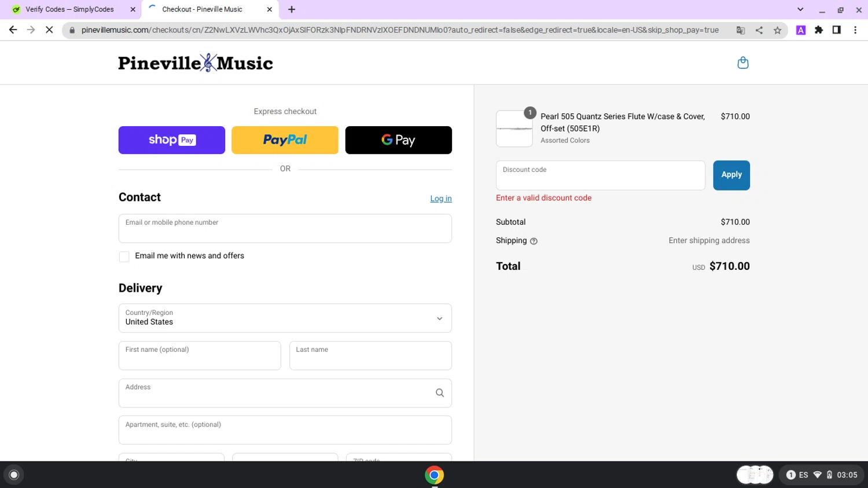Bookmark this page with the star icon
Image resolution: width=868 pixels, height=488 pixels.
[777, 30]
